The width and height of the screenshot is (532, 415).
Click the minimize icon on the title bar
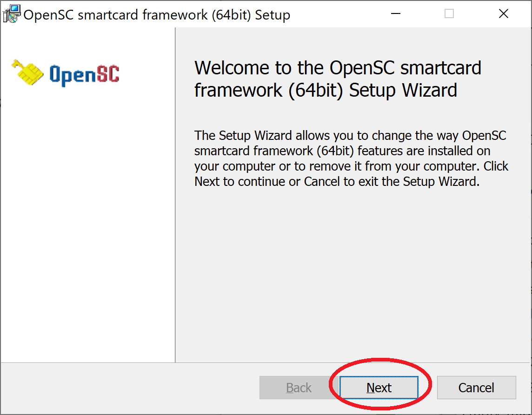395,14
